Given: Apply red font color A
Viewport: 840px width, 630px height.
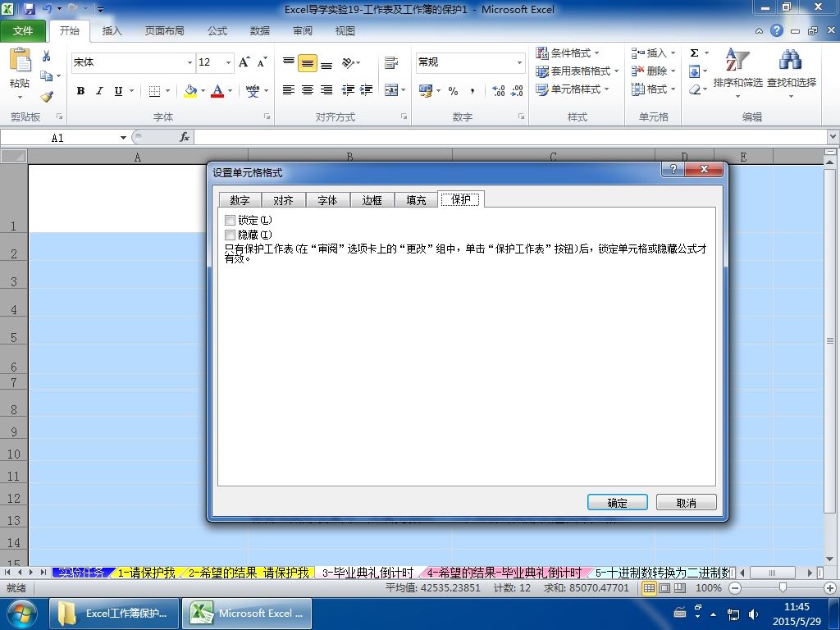Looking at the screenshot, I should click(x=217, y=91).
